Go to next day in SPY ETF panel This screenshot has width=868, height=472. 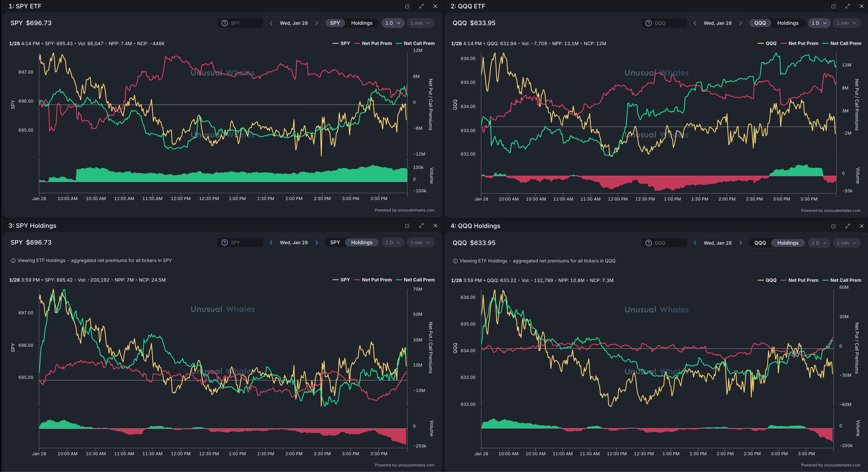[317, 23]
